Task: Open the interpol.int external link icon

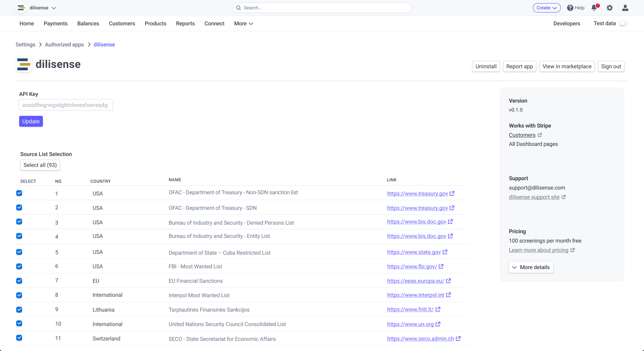Action: pos(448,295)
